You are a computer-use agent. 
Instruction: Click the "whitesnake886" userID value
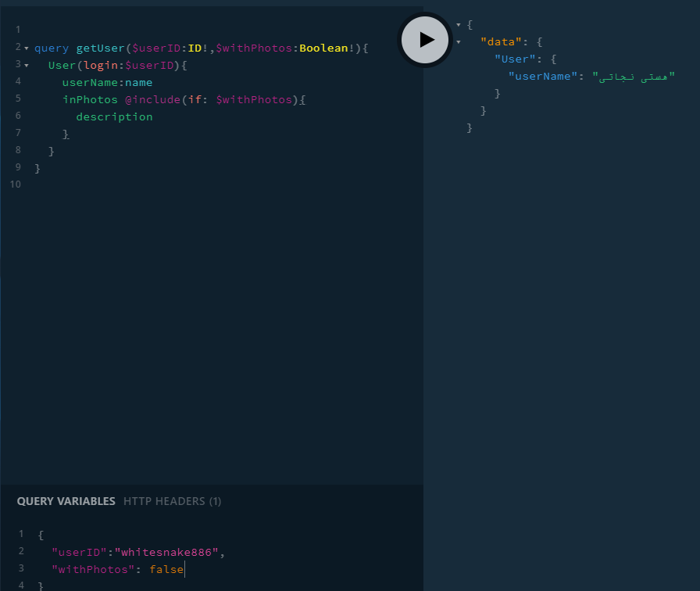pos(166,553)
